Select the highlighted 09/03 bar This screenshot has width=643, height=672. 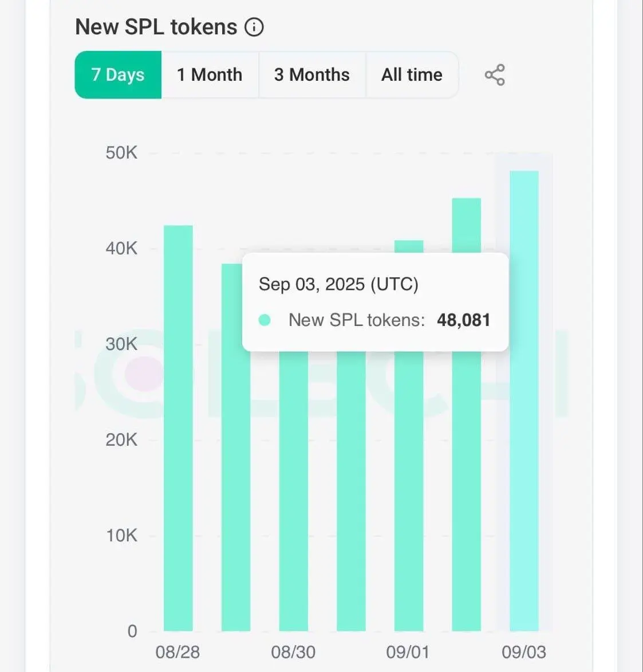(x=524, y=401)
